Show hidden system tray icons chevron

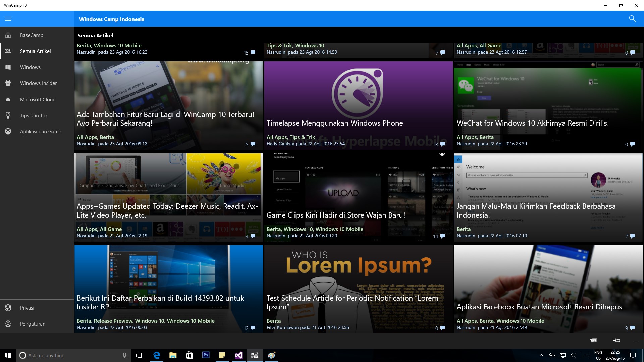(541, 355)
